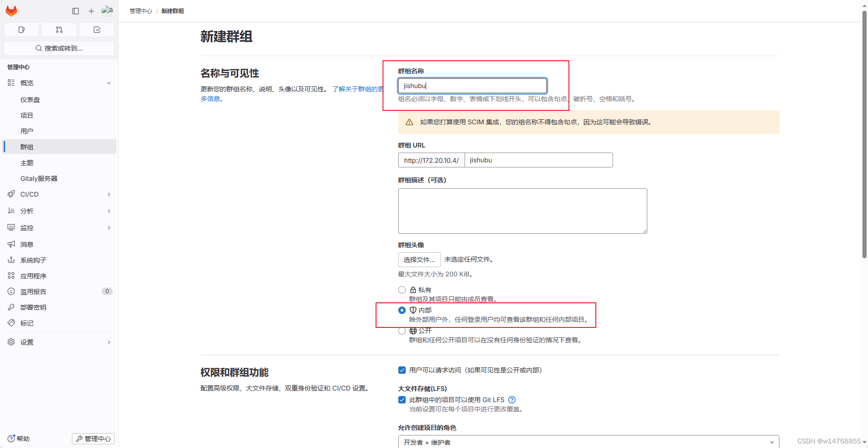868x448 pixels.
Task: Click the page vertical scrollbar
Action: pyautogui.click(x=864, y=134)
